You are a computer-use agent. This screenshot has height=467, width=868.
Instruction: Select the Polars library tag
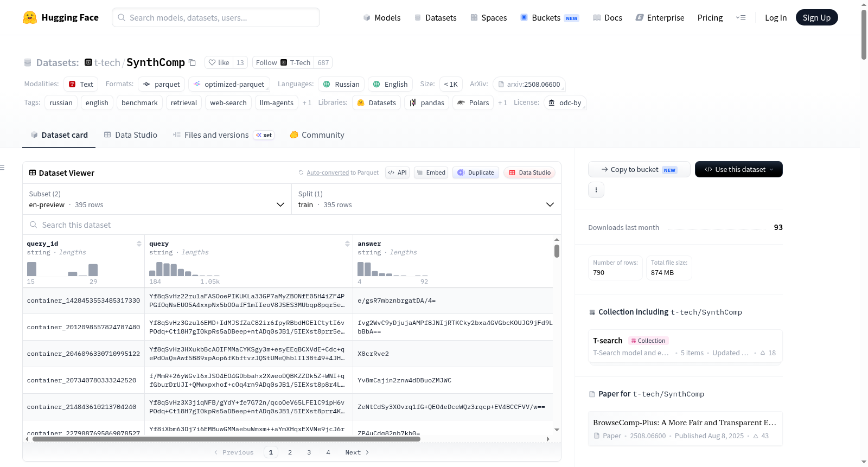pos(473,103)
